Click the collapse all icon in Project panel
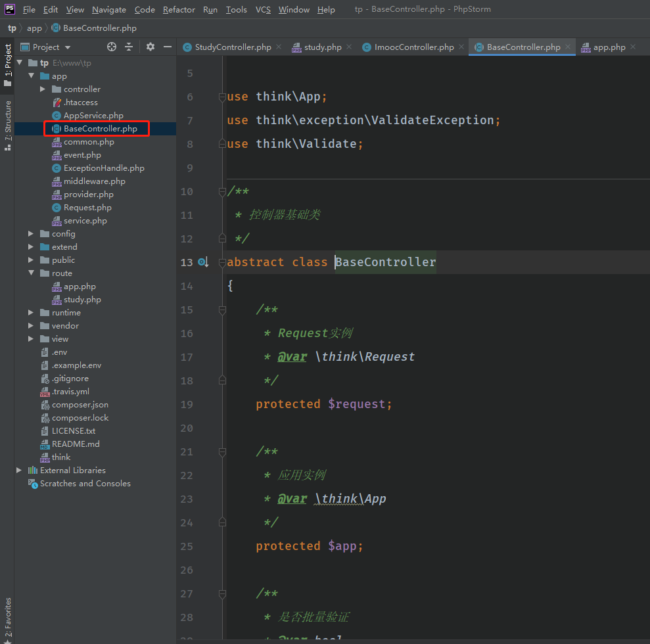This screenshot has height=644, width=650. [x=129, y=47]
